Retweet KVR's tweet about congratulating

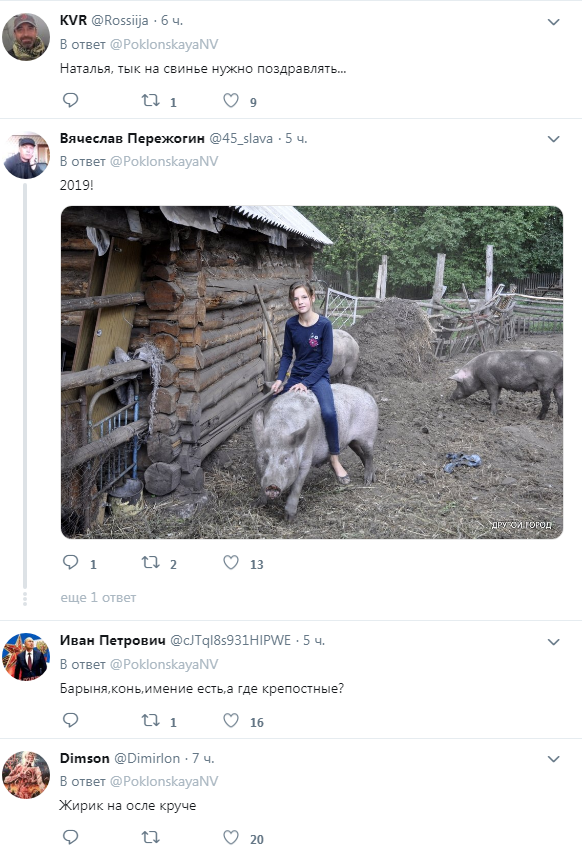150,100
